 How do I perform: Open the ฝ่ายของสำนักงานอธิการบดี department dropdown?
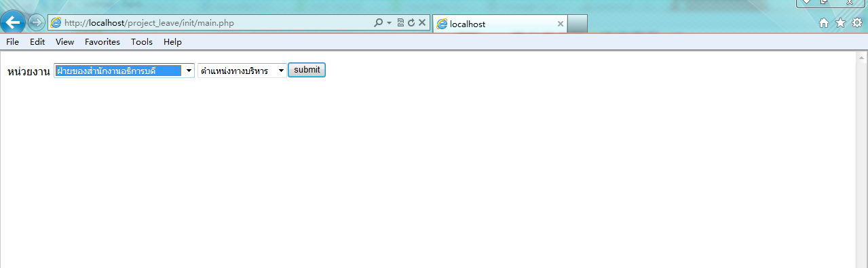(124, 71)
